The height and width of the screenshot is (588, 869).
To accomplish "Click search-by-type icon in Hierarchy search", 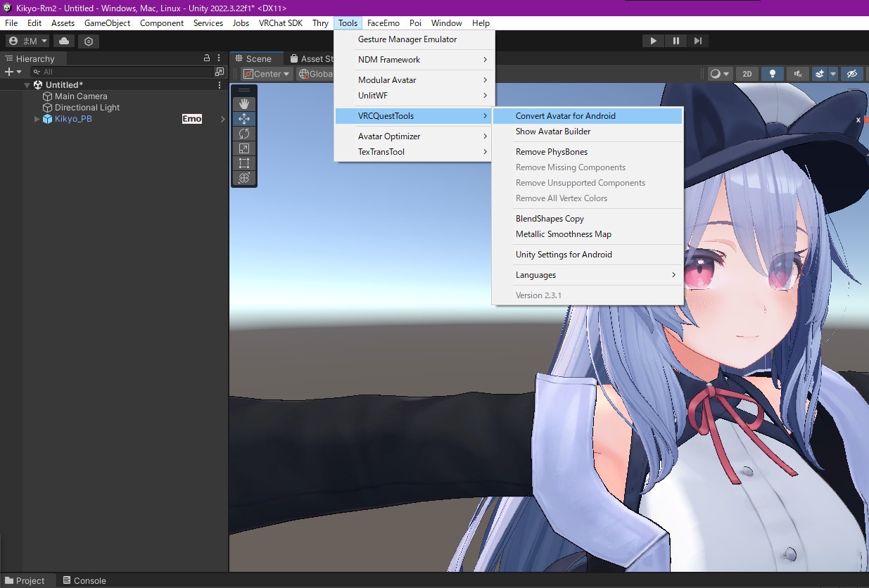I will pos(220,72).
